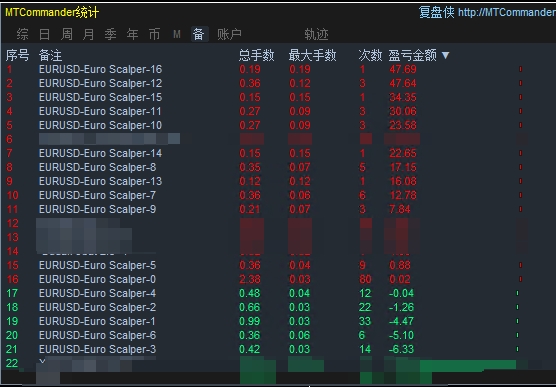This screenshot has height=387, width=556.
Task: Open the 轨迹 trajectory tab
Action: pyautogui.click(x=316, y=34)
